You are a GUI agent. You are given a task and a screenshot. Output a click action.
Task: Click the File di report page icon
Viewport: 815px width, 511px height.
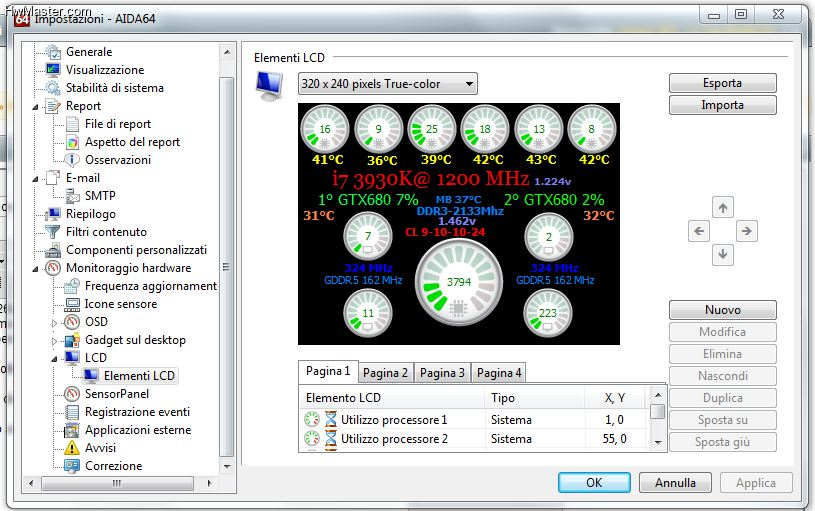pos(72,124)
